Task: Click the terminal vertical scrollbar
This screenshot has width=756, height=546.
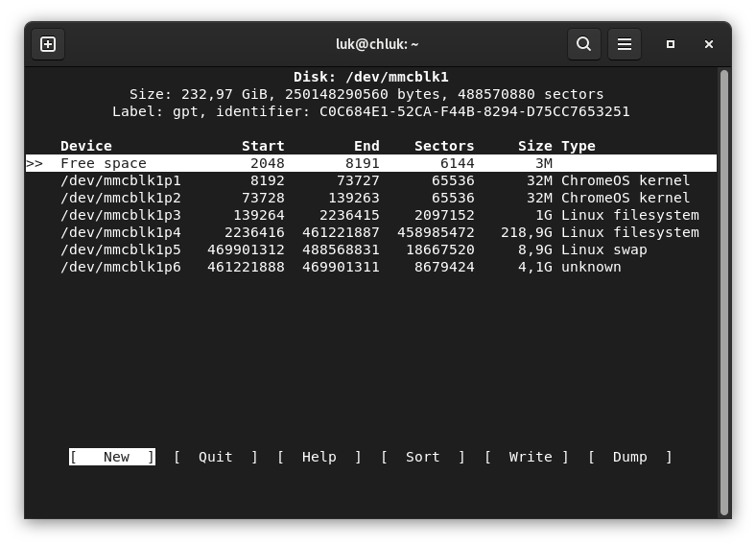Action: 724,288
